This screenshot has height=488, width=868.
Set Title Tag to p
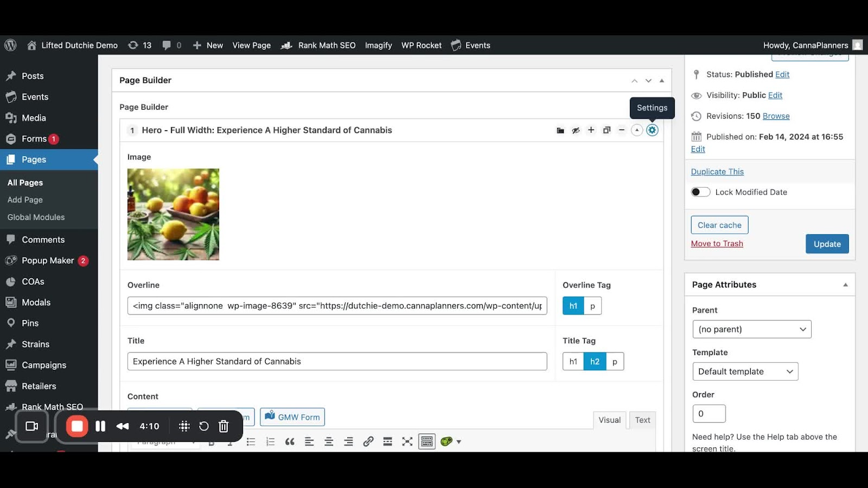(615, 362)
